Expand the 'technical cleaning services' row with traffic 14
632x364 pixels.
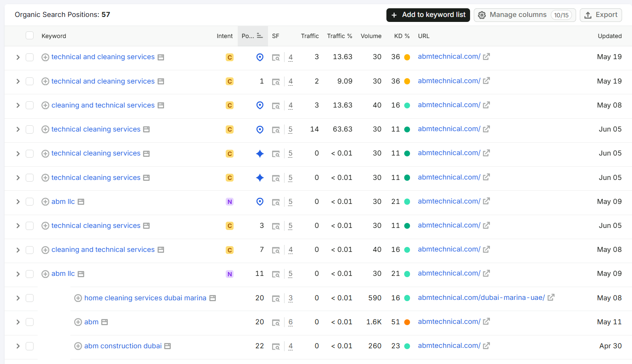click(x=18, y=129)
